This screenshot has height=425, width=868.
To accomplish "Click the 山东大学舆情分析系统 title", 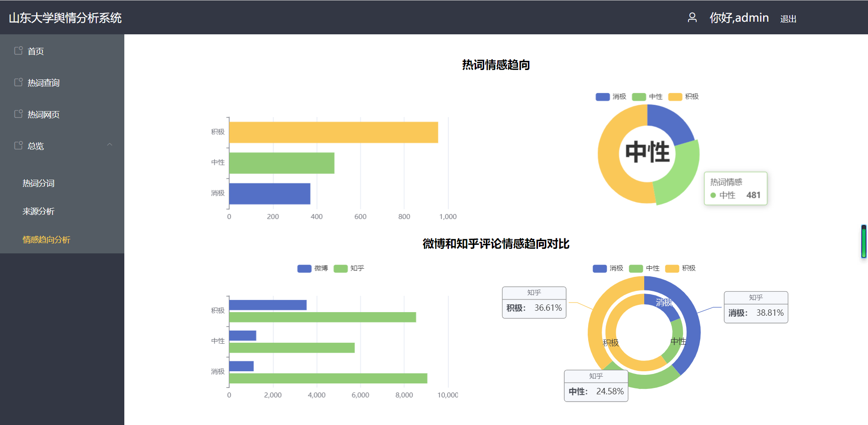I will 65,18.
